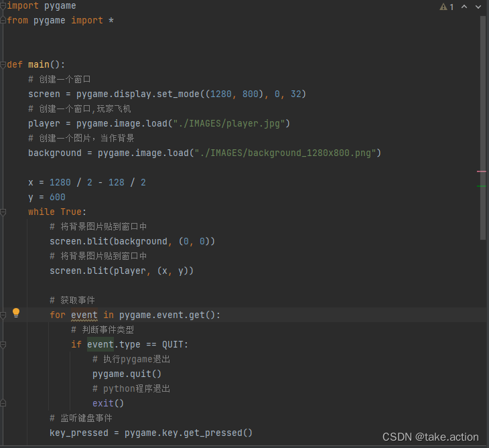Click 'from pygame import *' line

60,20
